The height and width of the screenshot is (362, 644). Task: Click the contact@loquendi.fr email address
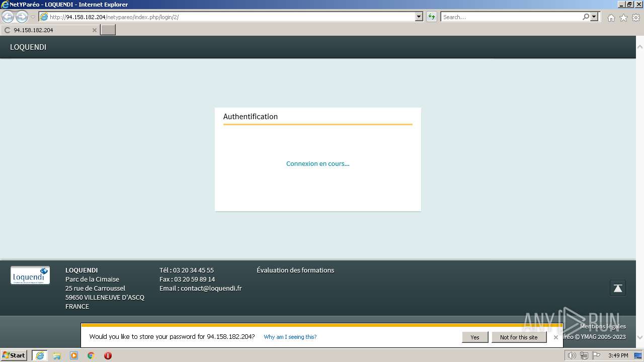(x=211, y=288)
